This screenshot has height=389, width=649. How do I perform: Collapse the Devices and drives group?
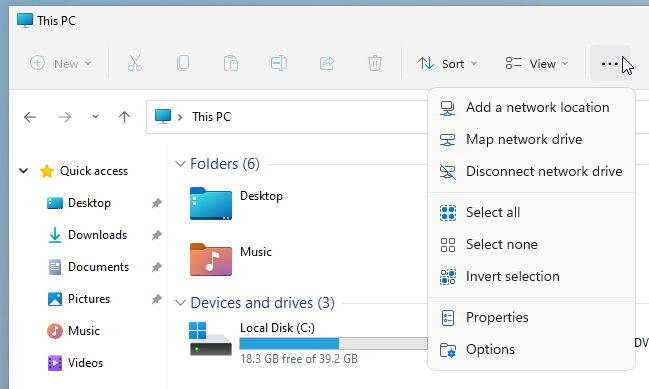click(x=180, y=303)
